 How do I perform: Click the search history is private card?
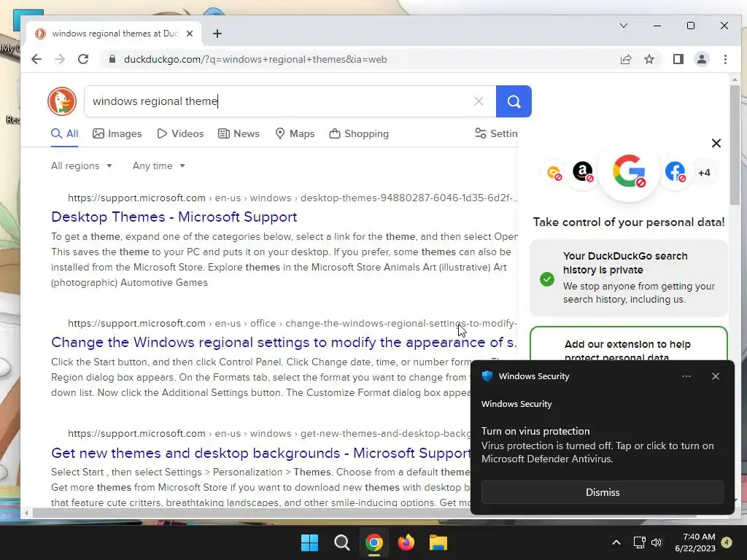coord(628,278)
